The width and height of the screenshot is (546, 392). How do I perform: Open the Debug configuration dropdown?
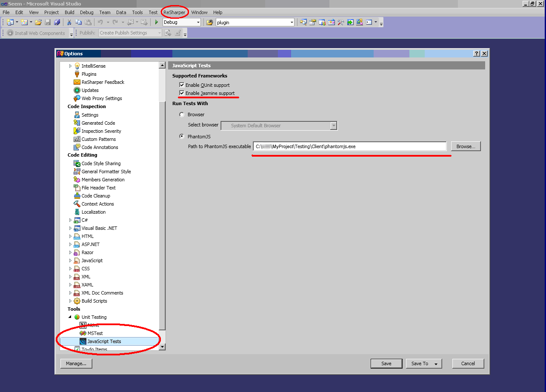click(x=198, y=22)
